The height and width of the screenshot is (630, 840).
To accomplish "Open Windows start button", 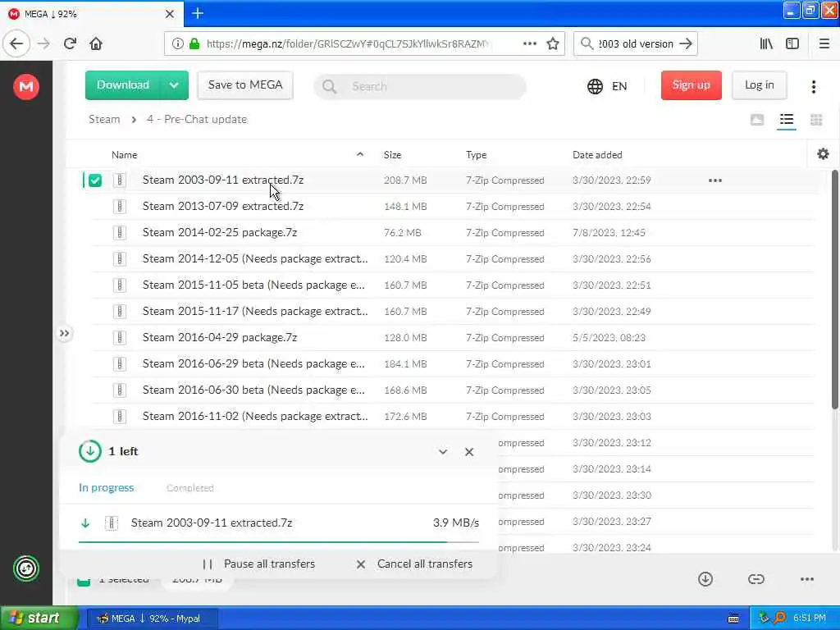I will coord(39,619).
